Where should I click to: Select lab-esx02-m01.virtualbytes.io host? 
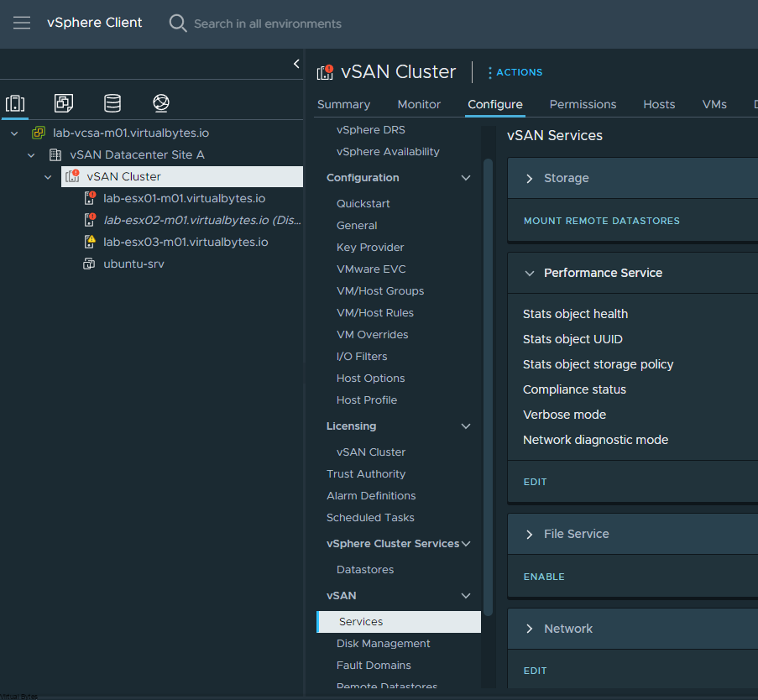click(x=202, y=220)
